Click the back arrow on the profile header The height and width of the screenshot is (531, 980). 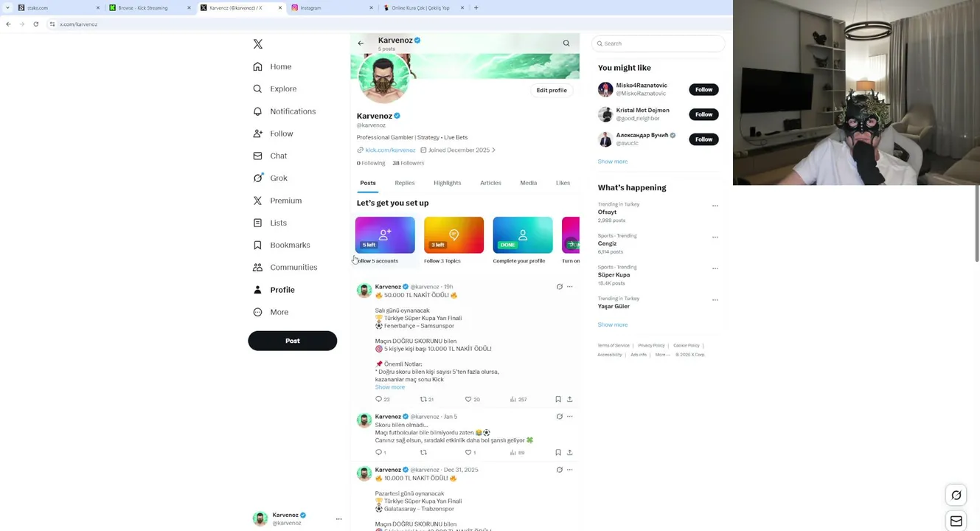click(361, 44)
